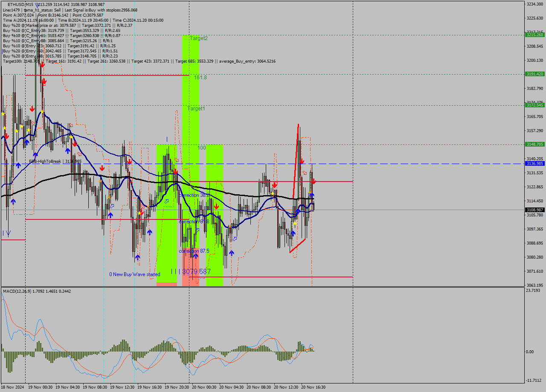Click the MACD(12,26,9) indicator label
Image resolution: width=546 pixels, height=392 pixels.
pos(36,291)
